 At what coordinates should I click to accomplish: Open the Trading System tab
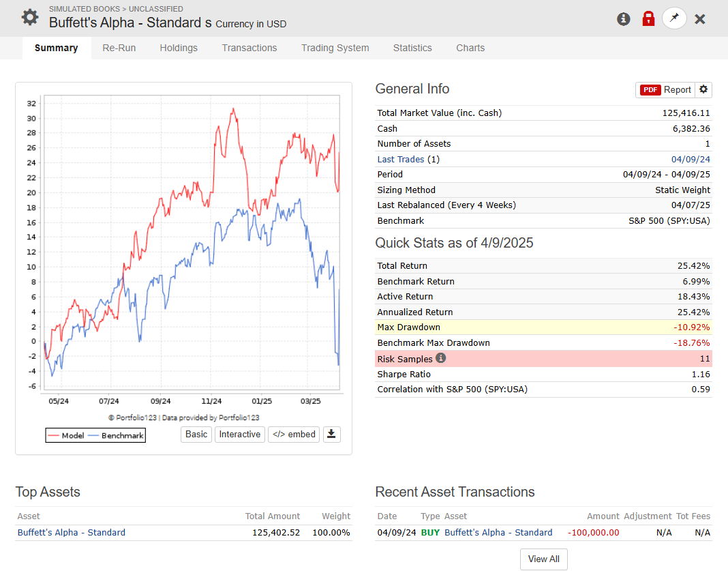point(335,48)
